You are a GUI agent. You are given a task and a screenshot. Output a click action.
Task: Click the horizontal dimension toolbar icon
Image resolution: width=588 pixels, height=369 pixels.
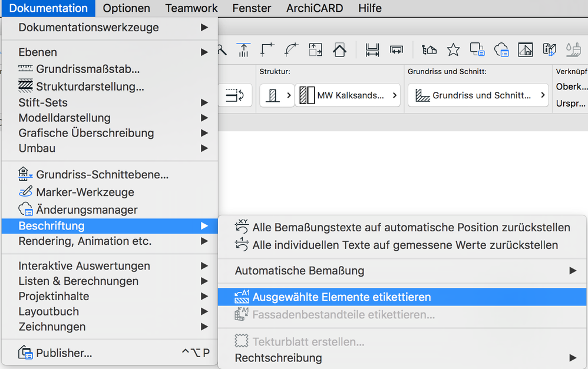(x=372, y=50)
